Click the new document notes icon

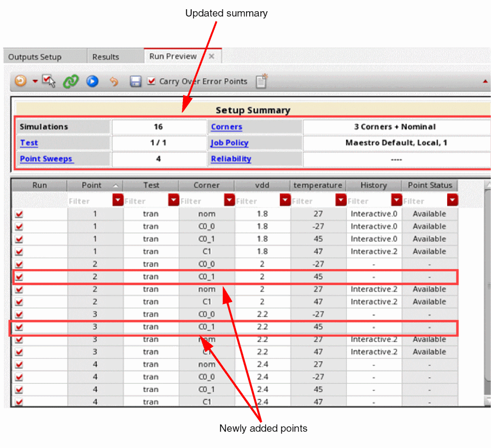coord(262,81)
